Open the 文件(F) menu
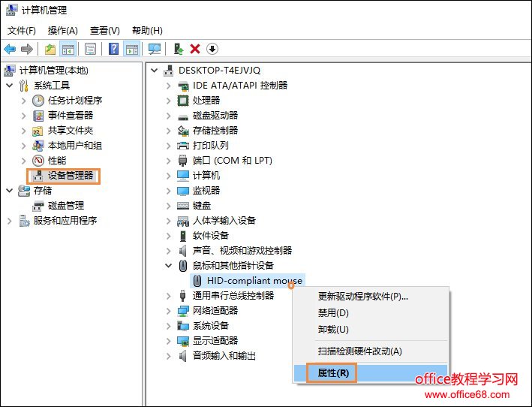 point(21,31)
